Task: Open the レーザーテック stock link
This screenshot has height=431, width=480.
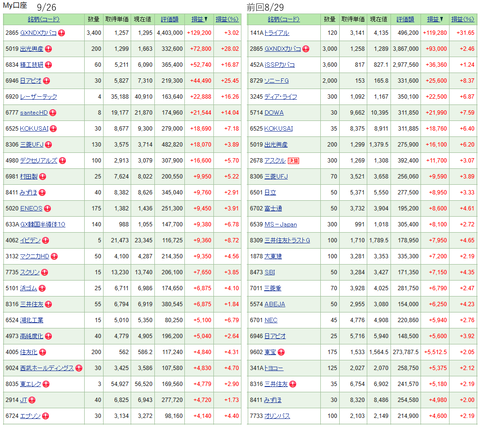Action: [x=38, y=97]
